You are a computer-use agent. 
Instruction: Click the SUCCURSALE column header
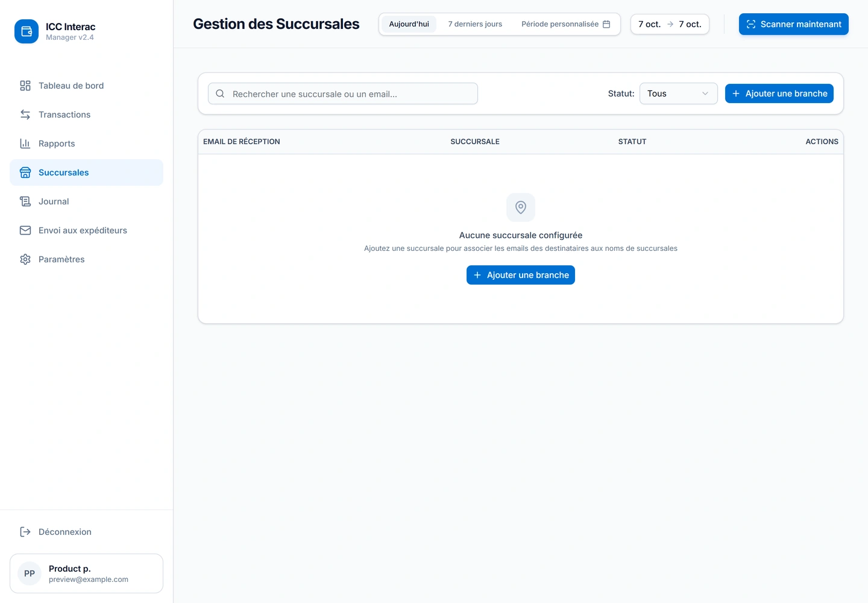coord(475,142)
